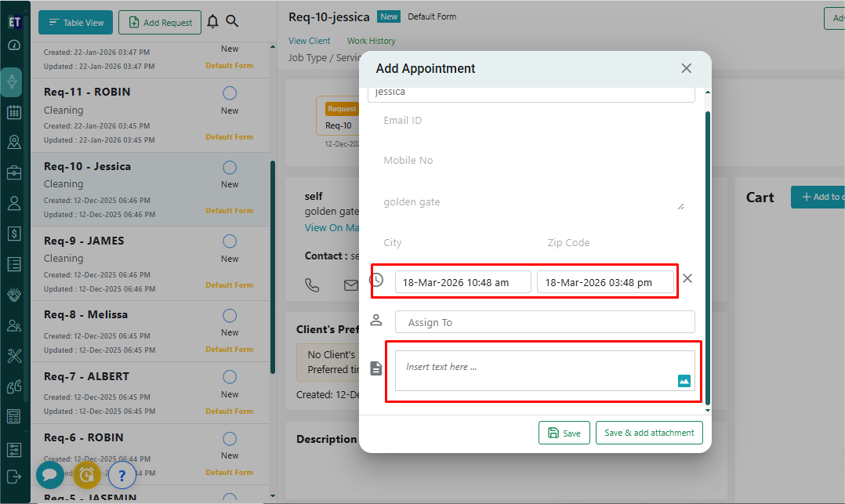Image resolution: width=845 pixels, height=504 pixels.
Task: Open search with the magnifier icon
Action: pos(232,22)
